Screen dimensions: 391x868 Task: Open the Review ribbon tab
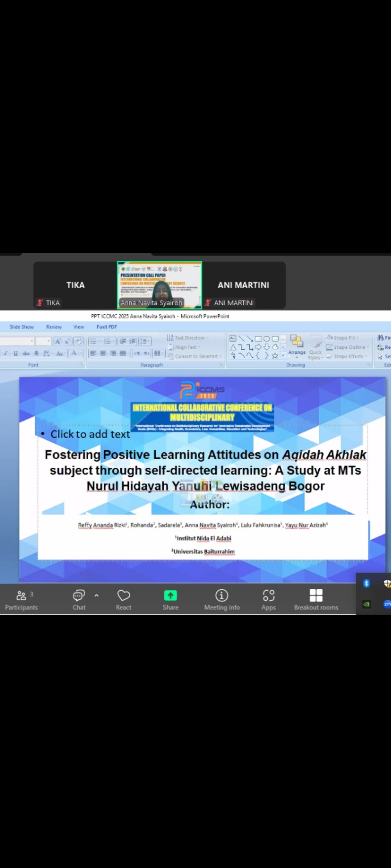click(54, 327)
